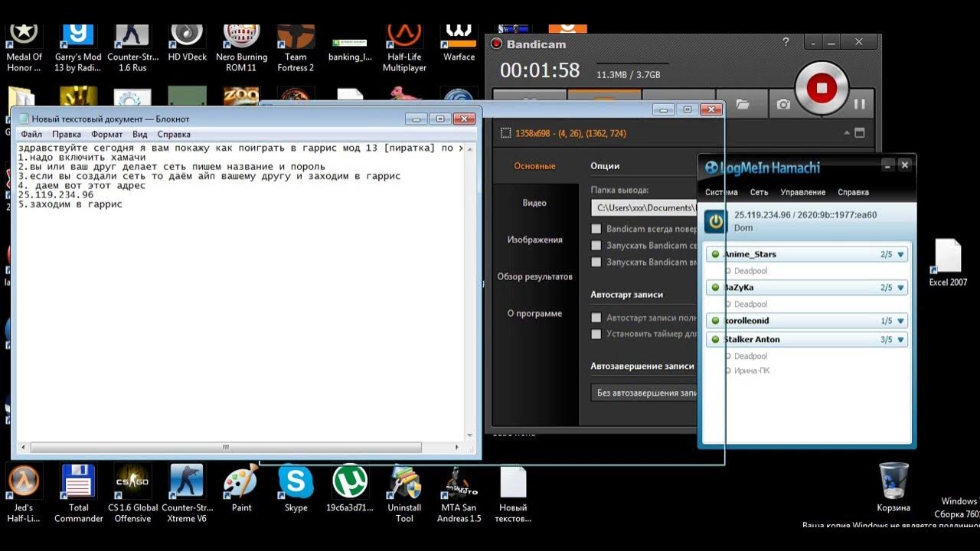The image size is (980, 551).
Task: Click the Bandicam output folder path field
Action: pyautogui.click(x=645, y=207)
